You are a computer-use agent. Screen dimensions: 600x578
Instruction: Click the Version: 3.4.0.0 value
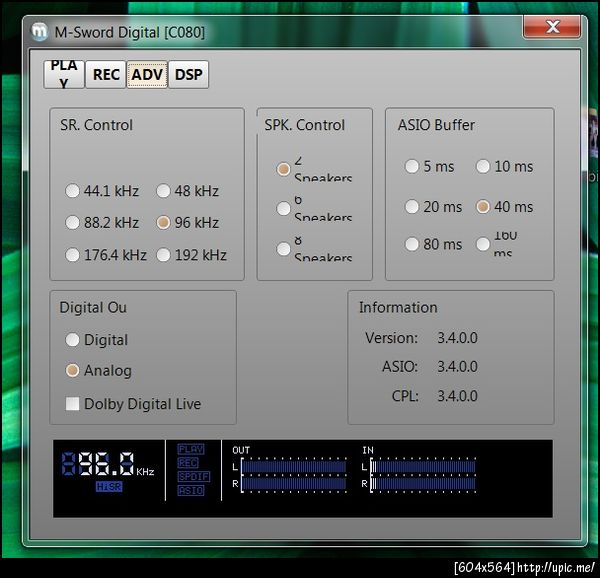(x=457, y=338)
